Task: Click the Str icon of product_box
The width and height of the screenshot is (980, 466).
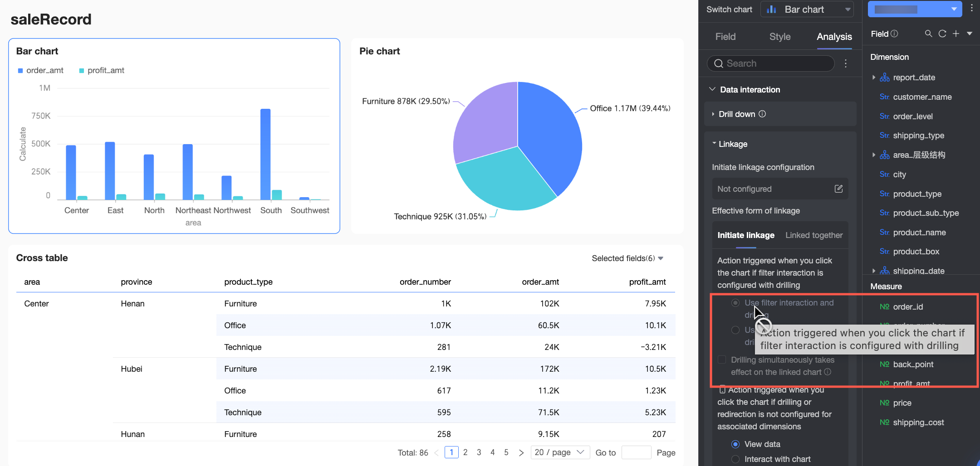Action: (x=884, y=251)
